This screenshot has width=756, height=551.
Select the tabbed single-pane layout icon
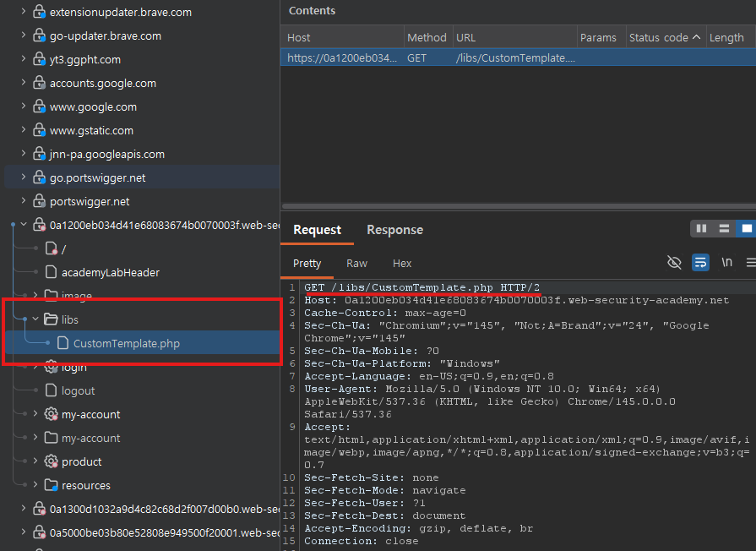(746, 229)
